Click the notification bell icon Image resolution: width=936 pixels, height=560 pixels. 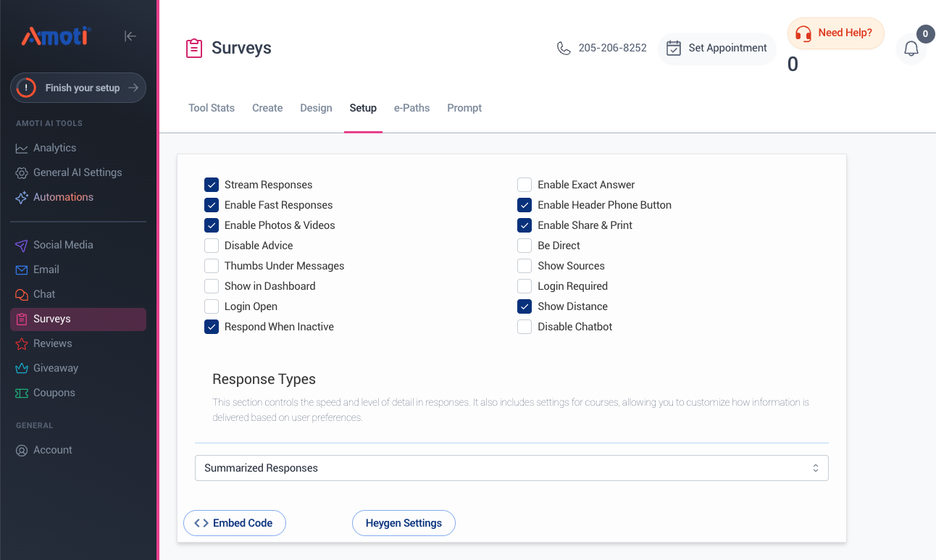(911, 49)
